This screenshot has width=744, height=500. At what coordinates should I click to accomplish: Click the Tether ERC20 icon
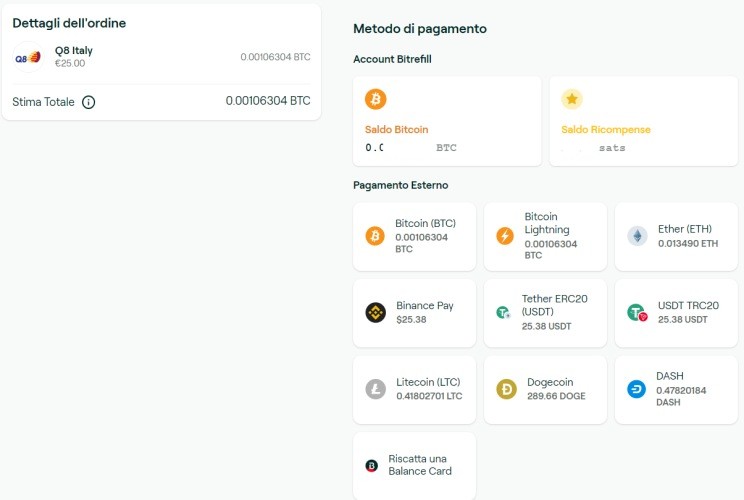point(503,313)
